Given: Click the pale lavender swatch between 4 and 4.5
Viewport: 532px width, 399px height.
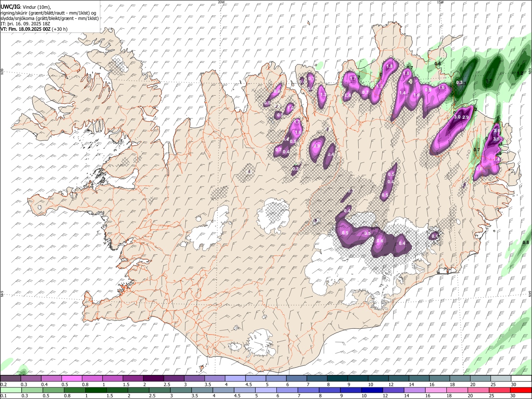Looking at the screenshot, I should tap(235, 378).
